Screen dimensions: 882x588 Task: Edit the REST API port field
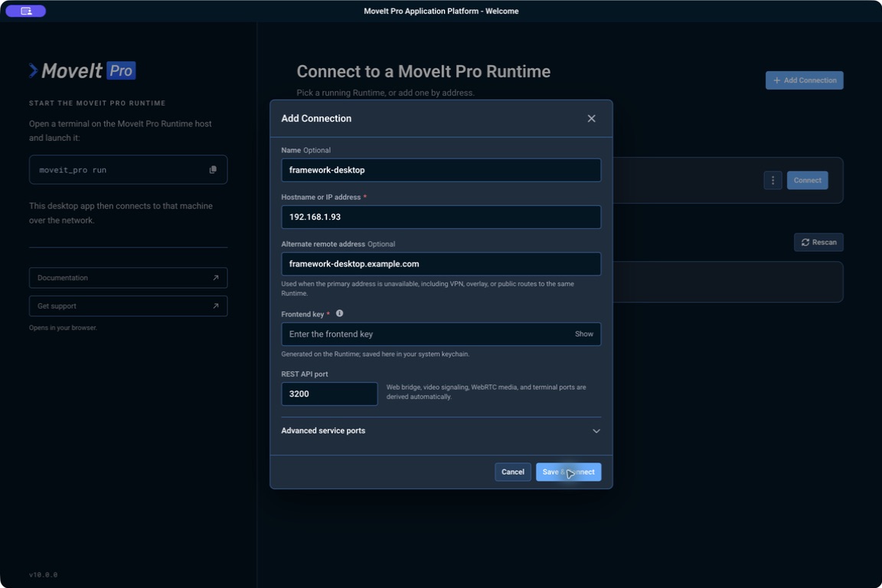coord(329,394)
